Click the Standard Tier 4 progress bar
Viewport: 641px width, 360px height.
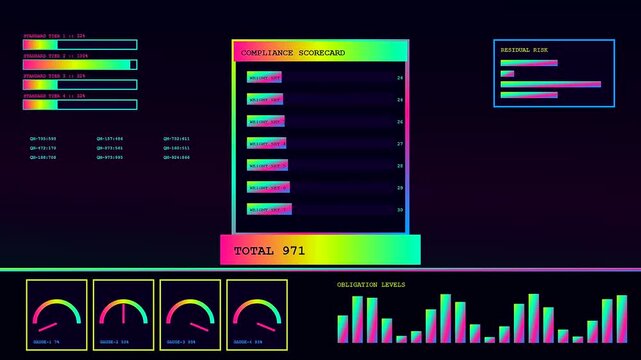coord(80,105)
